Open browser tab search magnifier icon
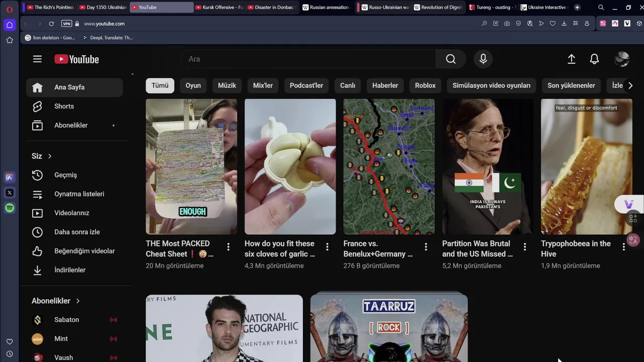This screenshot has width=644, height=362. click(x=601, y=8)
